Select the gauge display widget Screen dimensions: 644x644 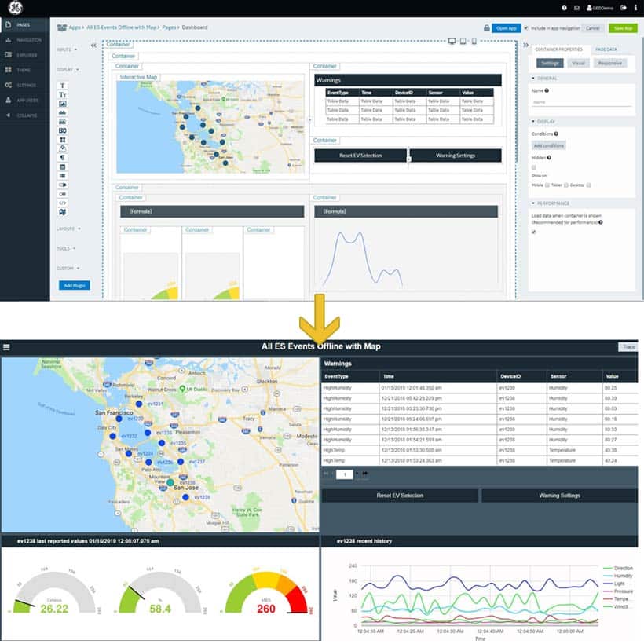[62, 148]
